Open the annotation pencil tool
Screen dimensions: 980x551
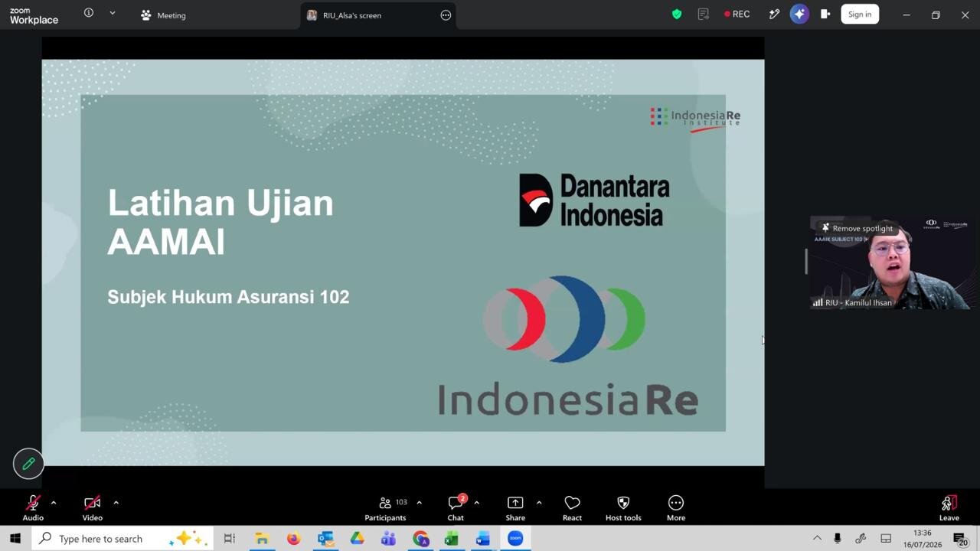point(28,464)
